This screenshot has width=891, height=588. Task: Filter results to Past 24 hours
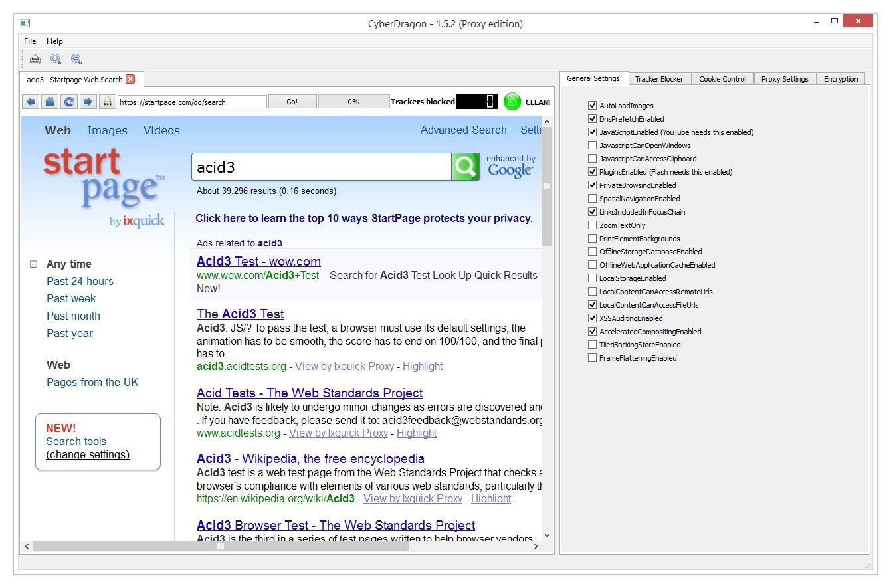coord(80,282)
